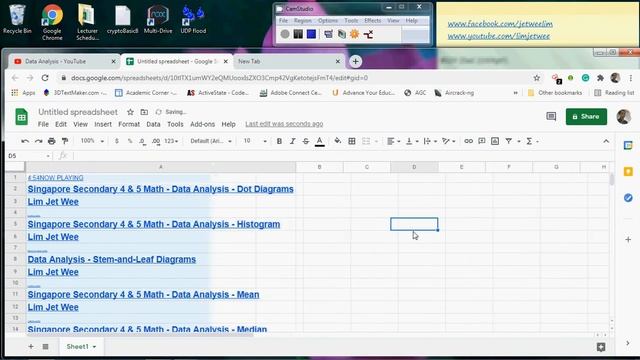This screenshot has width=640, height=360.
Task: Open the zoom 100% dropdown
Action: [x=92, y=141]
